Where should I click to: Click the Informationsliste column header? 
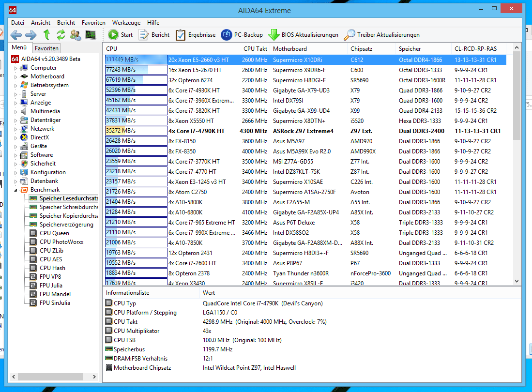click(152, 293)
